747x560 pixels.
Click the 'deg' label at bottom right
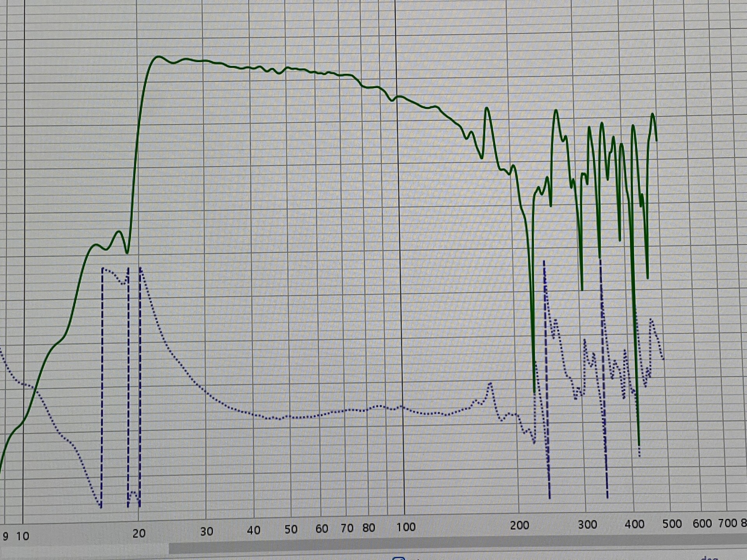[710, 558]
